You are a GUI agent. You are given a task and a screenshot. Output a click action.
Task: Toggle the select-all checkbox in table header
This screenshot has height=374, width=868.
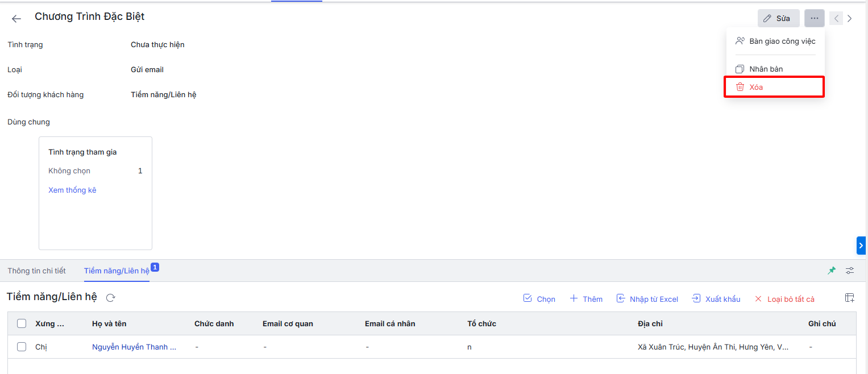tap(22, 323)
